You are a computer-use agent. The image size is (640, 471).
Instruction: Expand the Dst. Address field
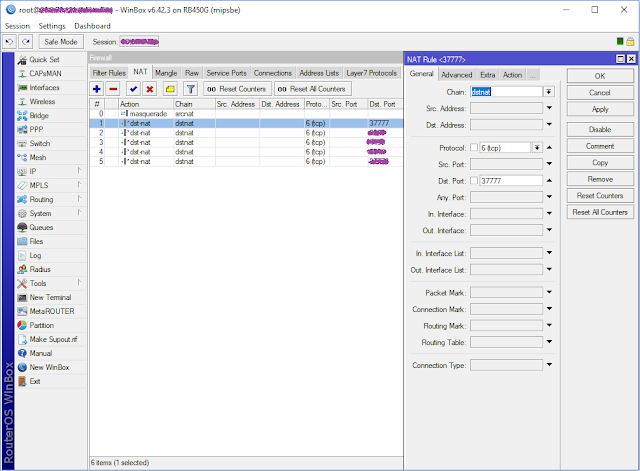tap(549, 124)
